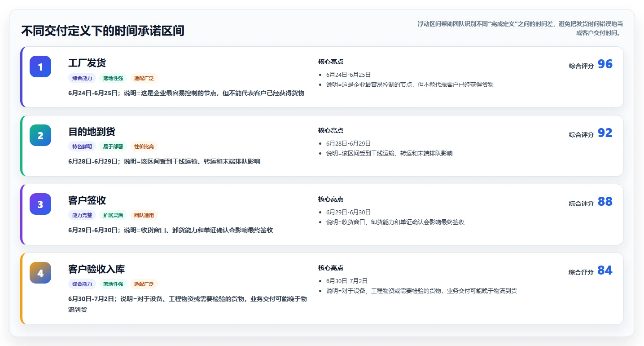Select the 特色鲜明 tag
Image resolution: width=644 pixels, height=346 pixels.
coord(82,146)
